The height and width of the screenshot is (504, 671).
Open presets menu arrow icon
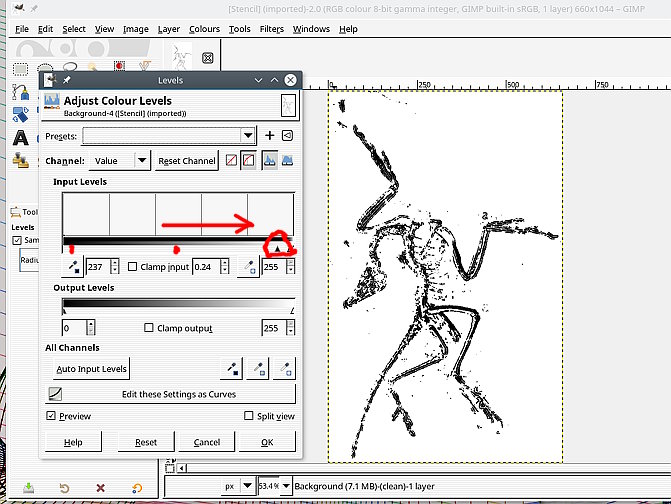287,135
